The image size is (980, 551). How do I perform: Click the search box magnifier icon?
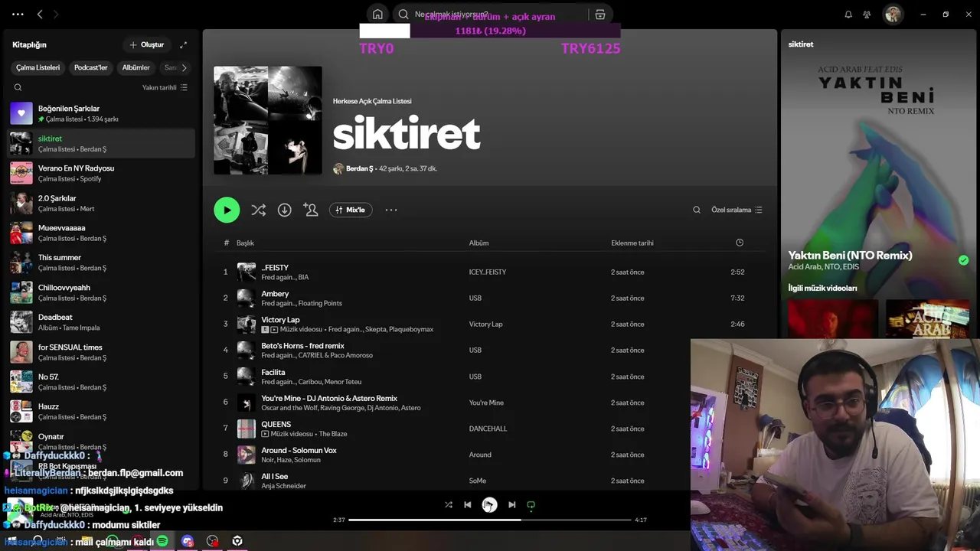point(403,14)
